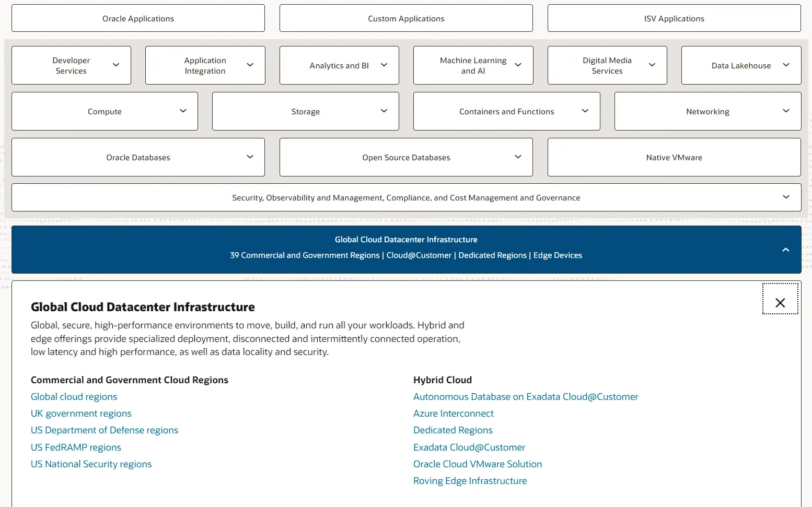
Task: Click the Global Cloud Datacenter Infrastructure panel title
Action: pos(143,307)
